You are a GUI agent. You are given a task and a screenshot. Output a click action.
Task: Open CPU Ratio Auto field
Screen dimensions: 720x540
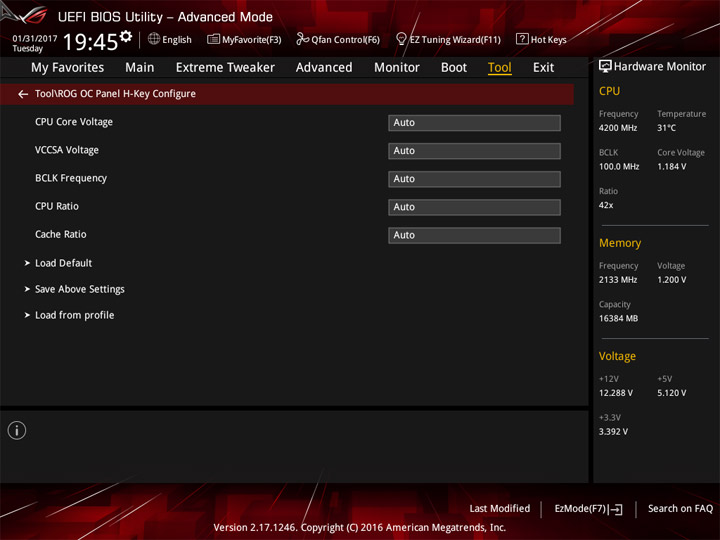point(474,207)
